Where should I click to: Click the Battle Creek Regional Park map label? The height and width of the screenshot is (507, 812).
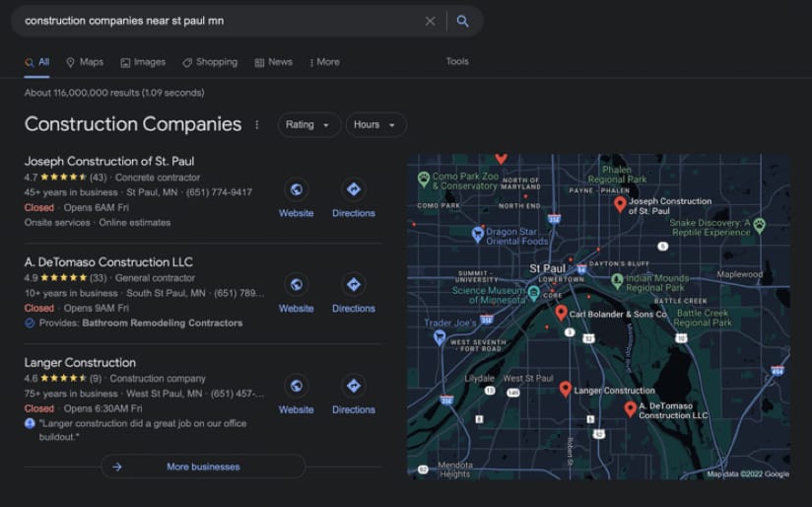point(703,318)
